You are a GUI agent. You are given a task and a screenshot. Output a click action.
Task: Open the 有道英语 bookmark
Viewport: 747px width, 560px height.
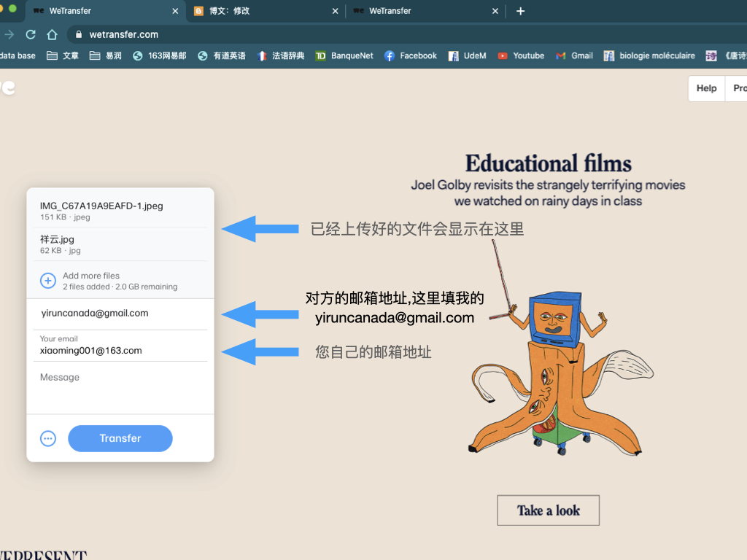pos(222,55)
